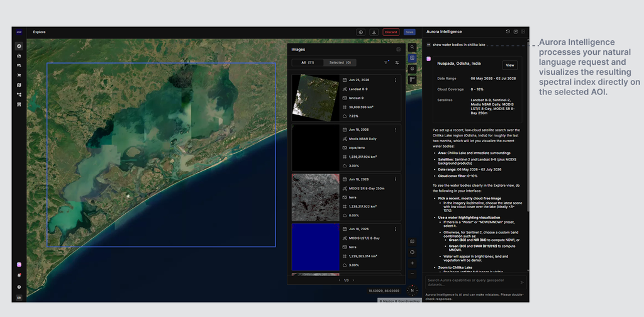Go to the next page of images

tap(353, 281)
